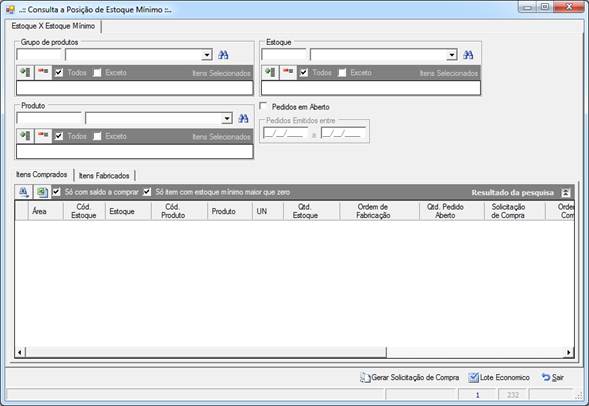Viewport: 589px width, 406px height.
Task: Click the horizontal scrollbar thumb
Action: pyautogui.click(x=205, y=352)
